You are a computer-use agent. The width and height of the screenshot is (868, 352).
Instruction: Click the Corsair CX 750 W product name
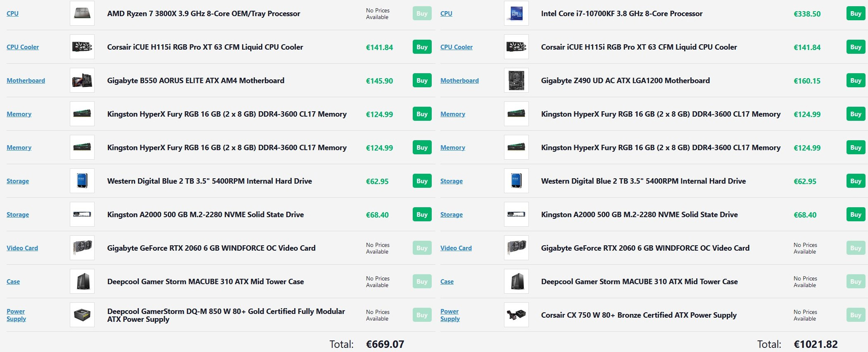pyautogui.click(x=639, y=315)
